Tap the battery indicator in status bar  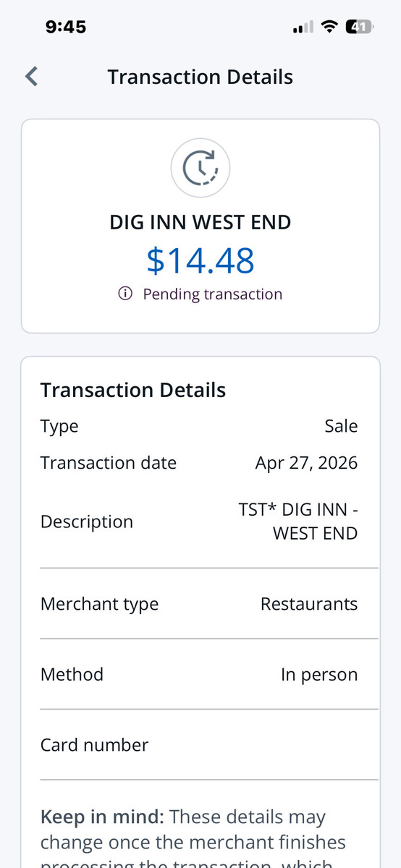pyautogui.click(x=359, y=27)
